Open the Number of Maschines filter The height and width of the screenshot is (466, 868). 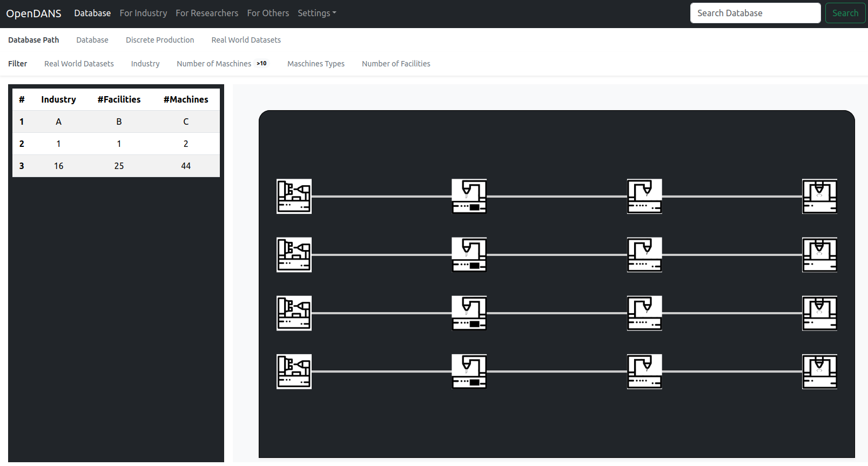pyautogui.click(x=214, y=64)
